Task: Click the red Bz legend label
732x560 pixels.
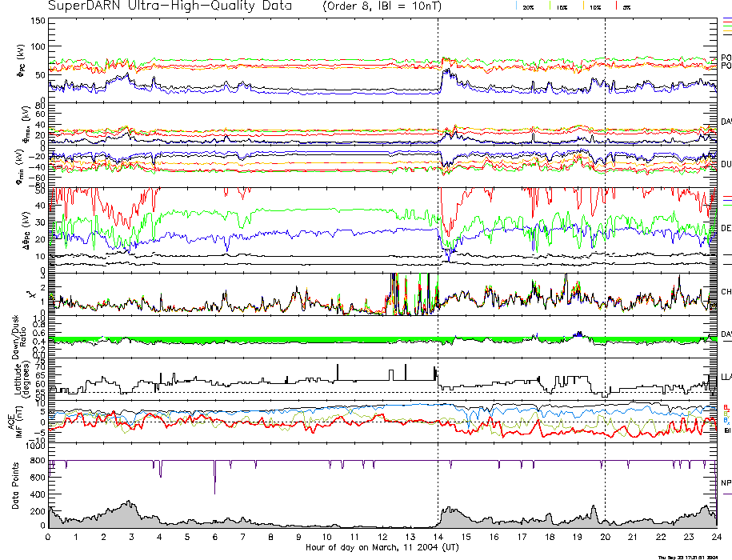Action: pyautogui.click(x=726, y=407)
